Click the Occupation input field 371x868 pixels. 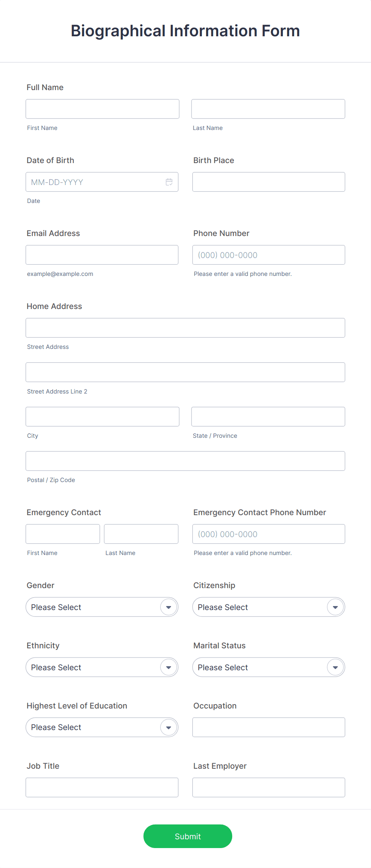pyautogui.click(x=268, y=727)
